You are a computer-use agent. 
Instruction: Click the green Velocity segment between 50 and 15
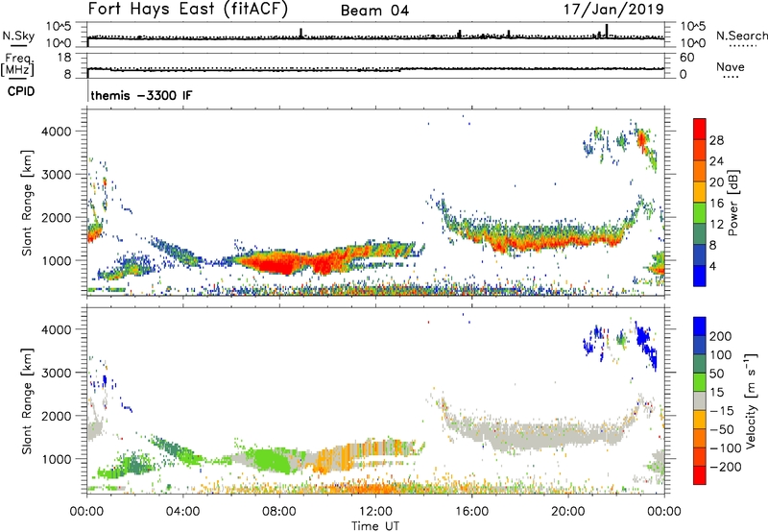click(700, 382)
